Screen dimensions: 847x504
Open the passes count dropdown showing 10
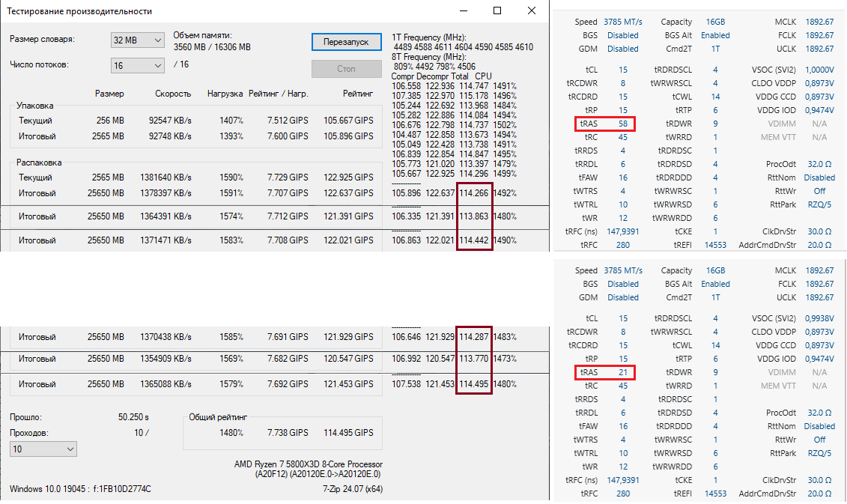pyautogui.click(x=43, y=449)
